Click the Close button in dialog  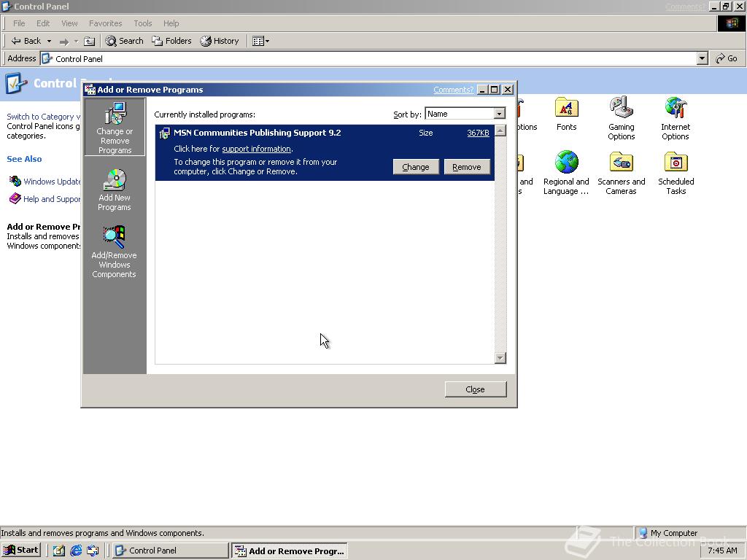475,389
